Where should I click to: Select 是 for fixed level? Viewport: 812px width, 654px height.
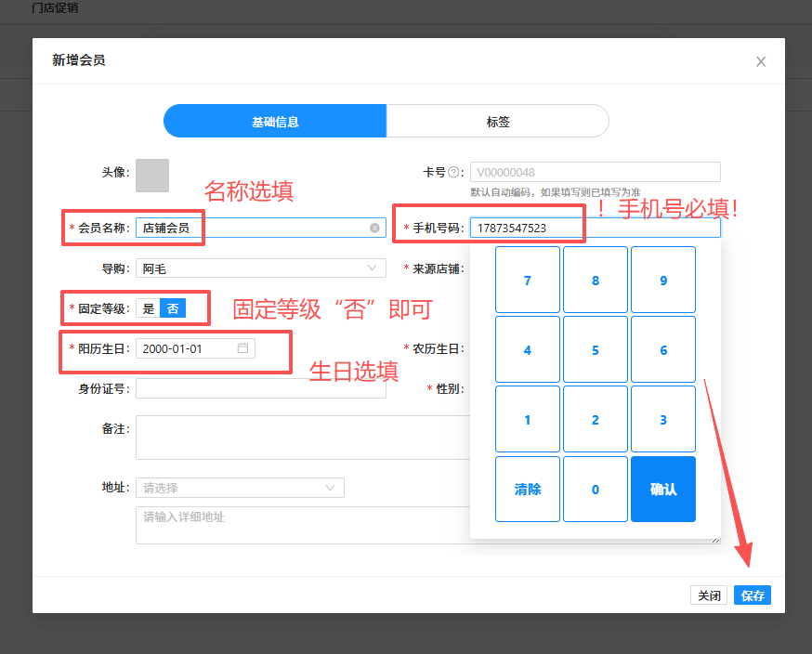(x=149, y=308)
